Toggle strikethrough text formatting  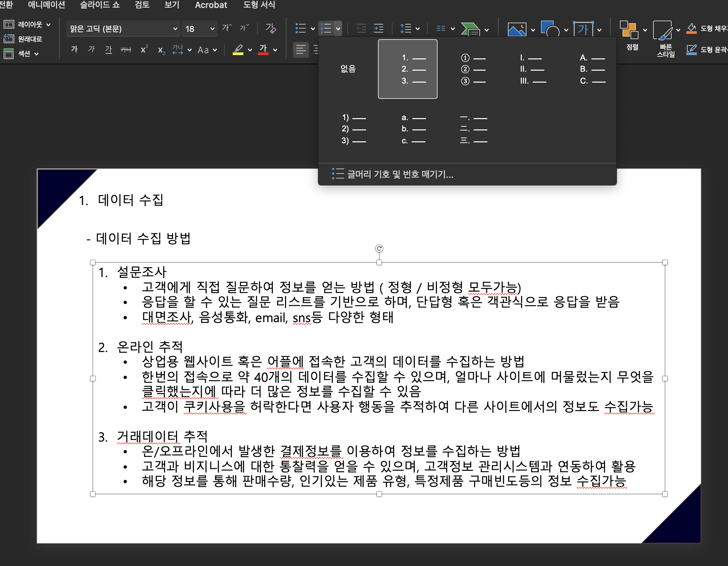(x=126, y=50)
